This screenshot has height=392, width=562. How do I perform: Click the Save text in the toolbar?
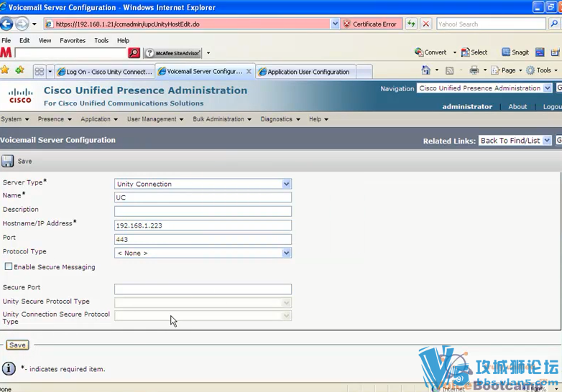click(x=24, y=161)
